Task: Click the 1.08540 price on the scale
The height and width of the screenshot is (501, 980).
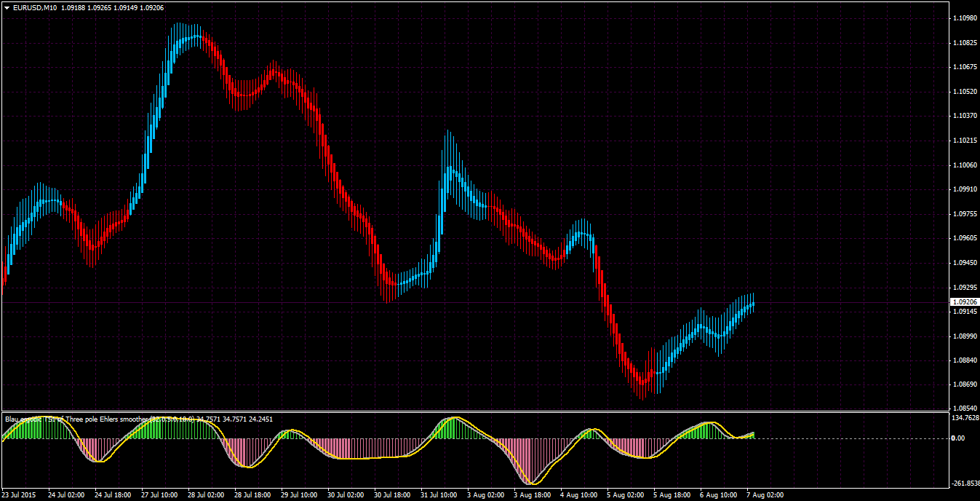Action: [x=965, y=409]
